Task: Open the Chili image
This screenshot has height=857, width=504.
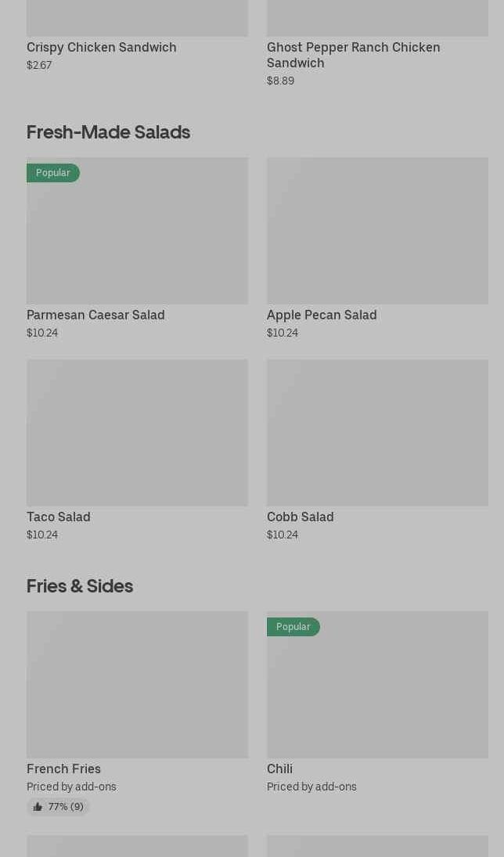Action: (x=377, y=693)
